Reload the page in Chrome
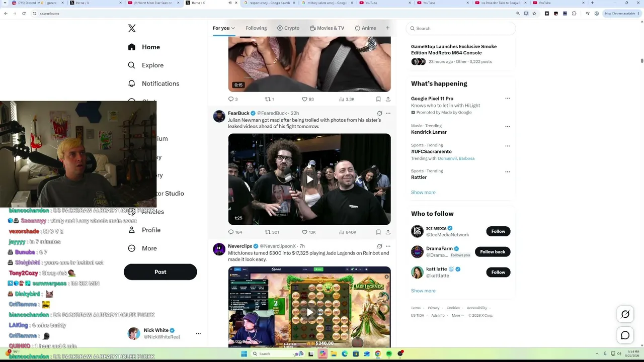Image resolution: width=644 pixels, height=362 pixels. point(24,14)
